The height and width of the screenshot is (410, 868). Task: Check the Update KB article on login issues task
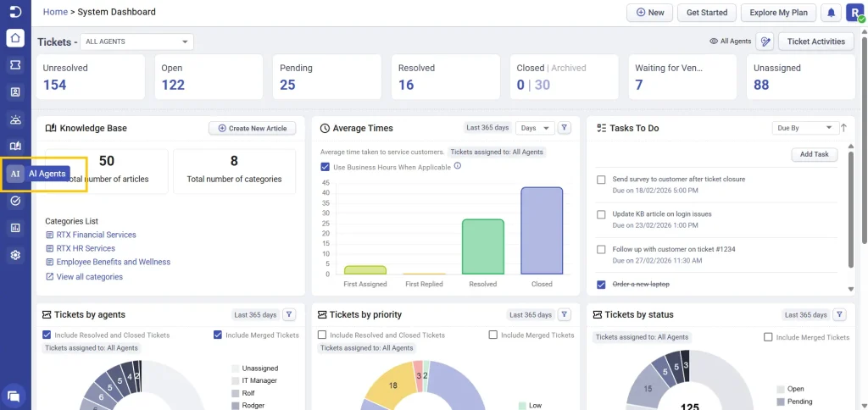coord(601,214)
